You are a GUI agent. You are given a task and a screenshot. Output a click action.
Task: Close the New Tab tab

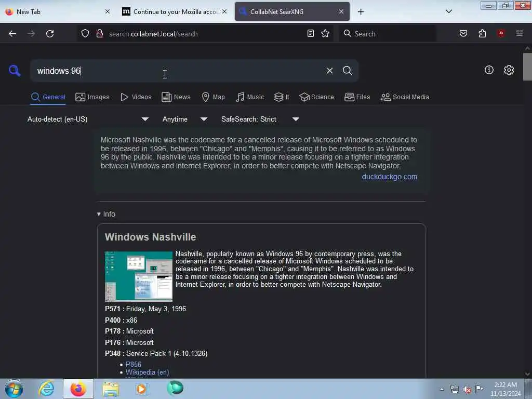tap(108, 11)
